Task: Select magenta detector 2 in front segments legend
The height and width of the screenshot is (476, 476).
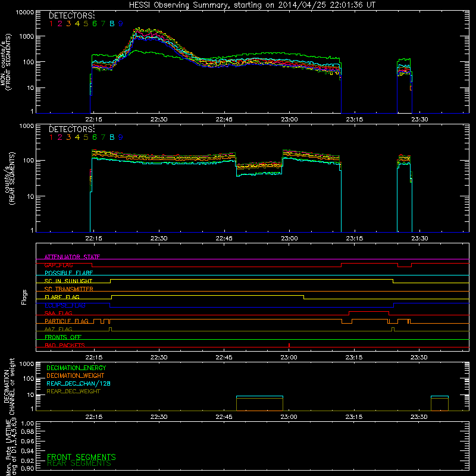Action: tap(60, 24)
